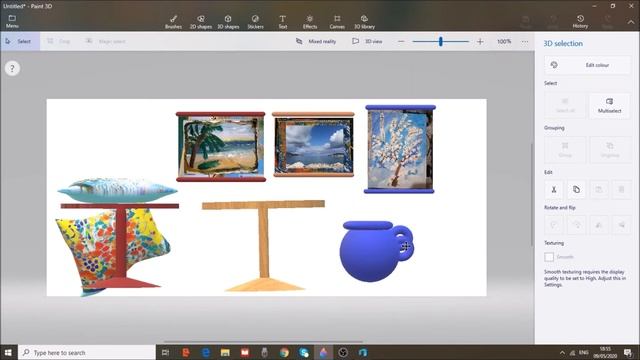Copy the selected 3D object
Image resolution: width=640 pixels, height=360 pixels.
576,189
